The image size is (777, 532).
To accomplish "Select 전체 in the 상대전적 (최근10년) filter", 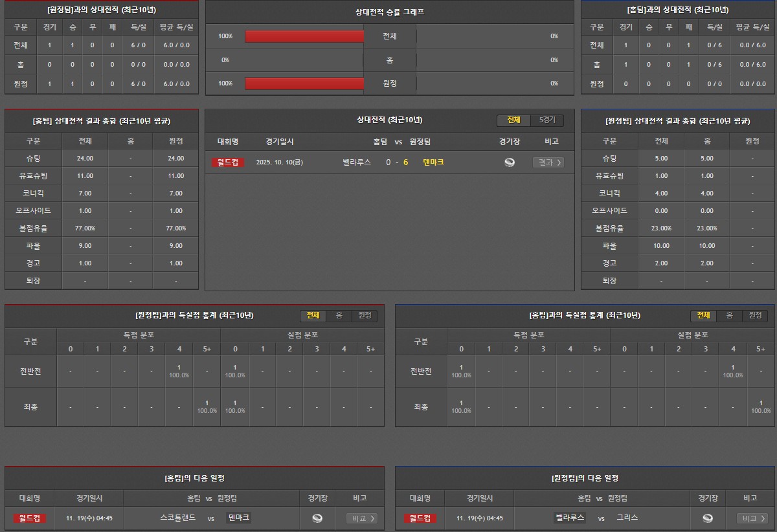I will pyautogui.click(x=513, y=120).
